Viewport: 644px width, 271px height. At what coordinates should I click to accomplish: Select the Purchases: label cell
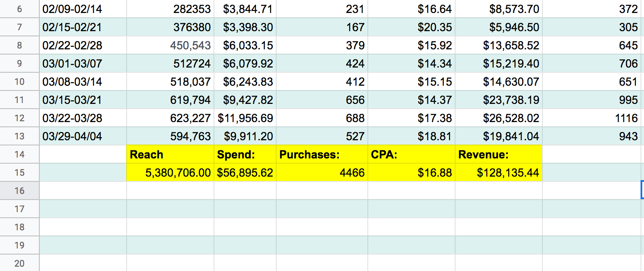click(322, 155)
